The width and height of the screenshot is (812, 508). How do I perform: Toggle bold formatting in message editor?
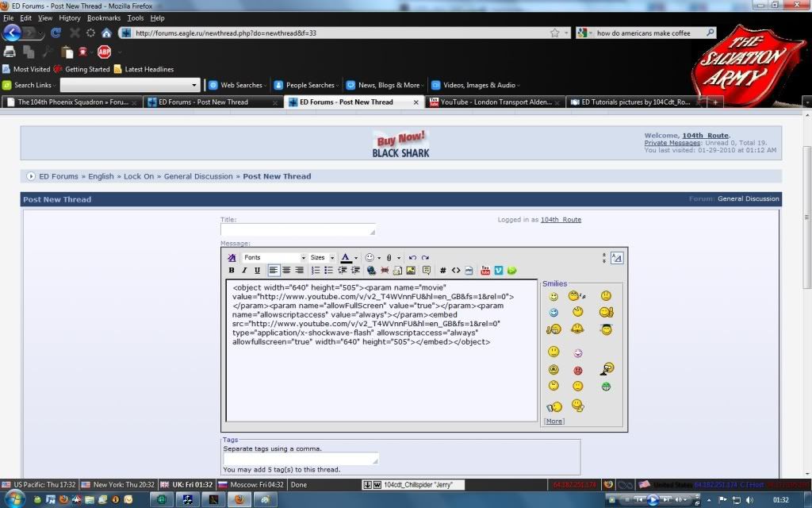232,271
